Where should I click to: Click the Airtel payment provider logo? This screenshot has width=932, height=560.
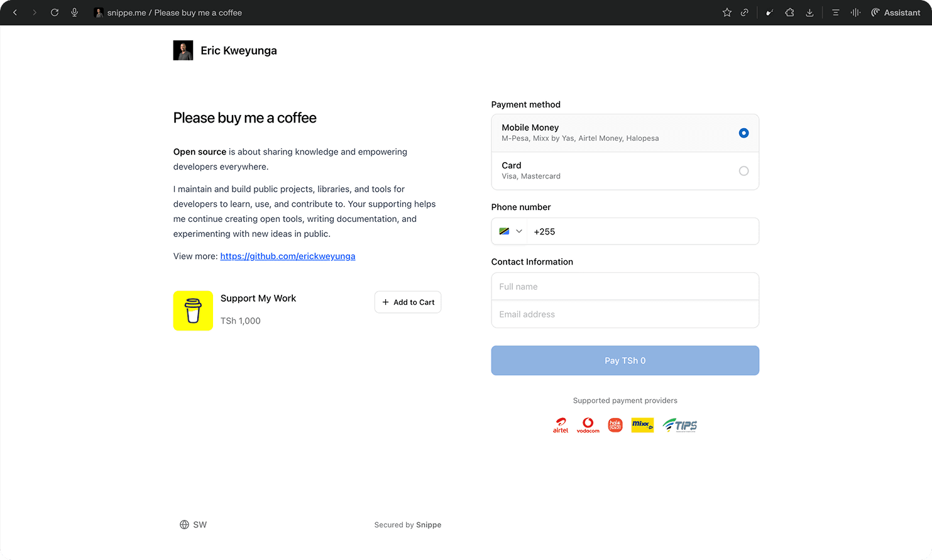(x=560, y=425)
